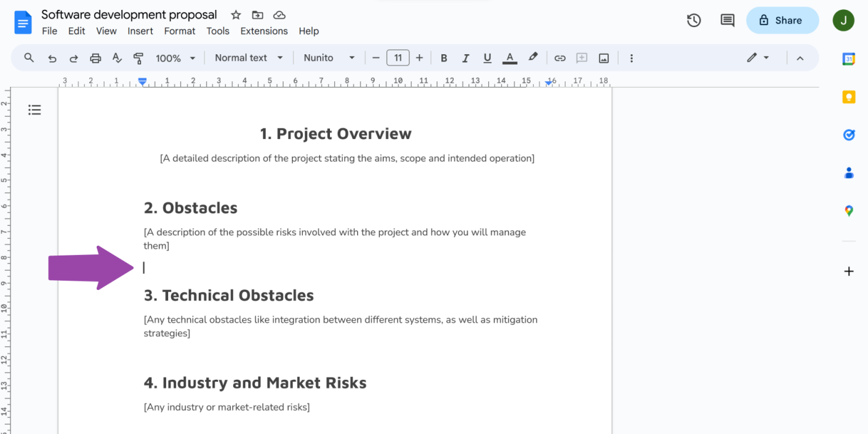Toggle italic formatting
868x434 pixels.
tap(465, 58)
